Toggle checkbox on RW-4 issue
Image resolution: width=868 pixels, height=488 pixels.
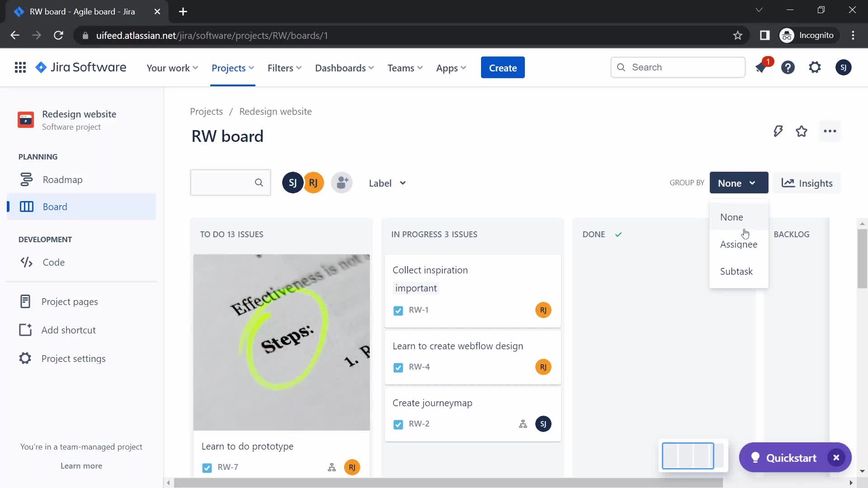[x=398, y=366]
